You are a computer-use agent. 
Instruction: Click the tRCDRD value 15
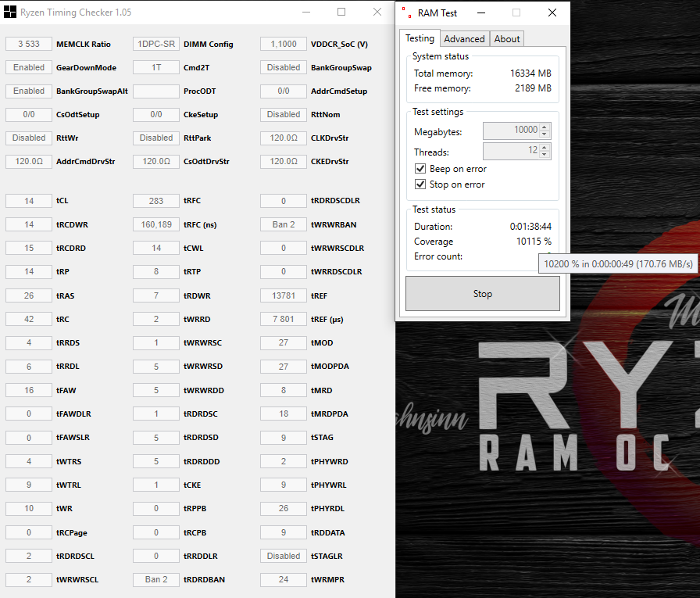(29, 248)
